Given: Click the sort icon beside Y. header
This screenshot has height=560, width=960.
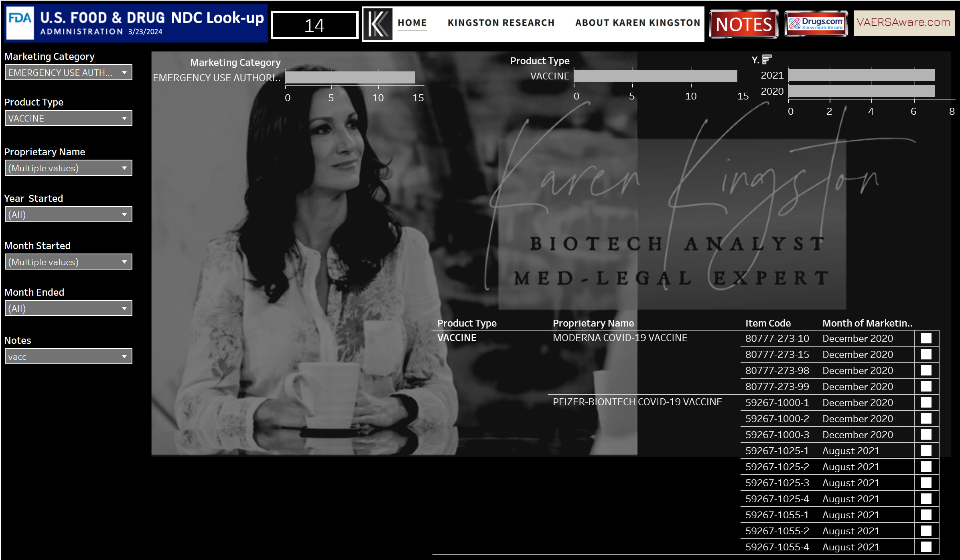Looking at the screenshot, I should (767, 59).
